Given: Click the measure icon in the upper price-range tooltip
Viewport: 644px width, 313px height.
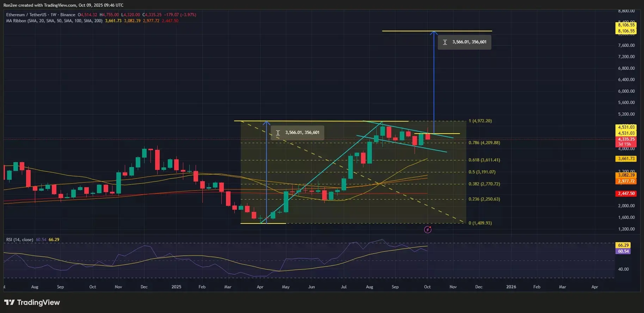Looking at the screenshot, I should 445,42.
